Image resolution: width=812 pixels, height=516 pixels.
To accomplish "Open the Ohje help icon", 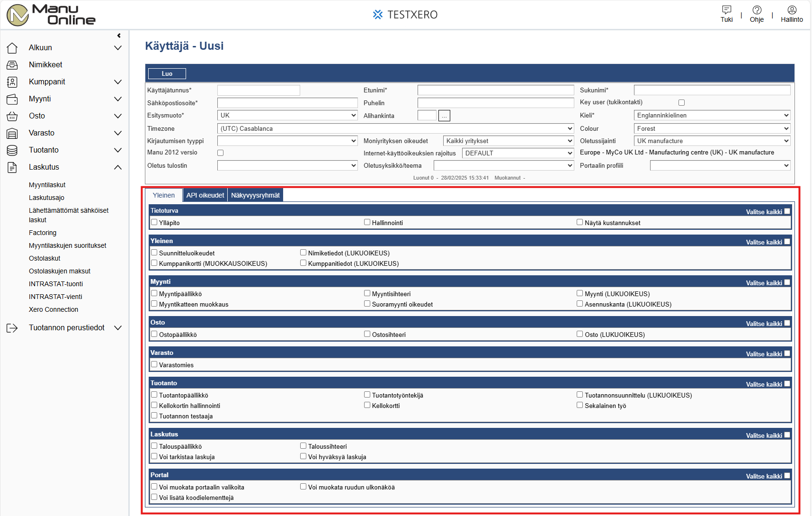I will (x=757, y=9).
